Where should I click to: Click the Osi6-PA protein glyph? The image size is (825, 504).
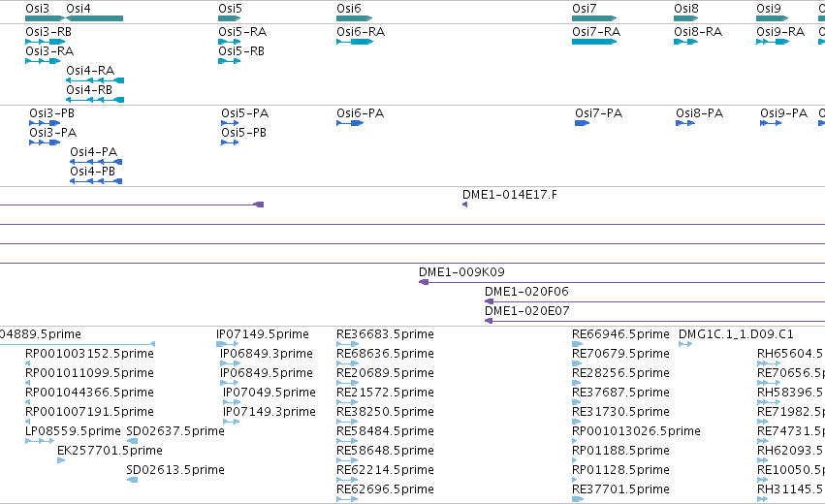coord(350,123)
